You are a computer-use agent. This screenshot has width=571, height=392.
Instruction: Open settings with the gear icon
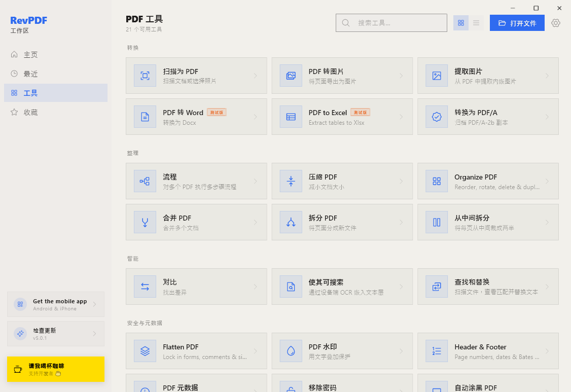(555, 23)
